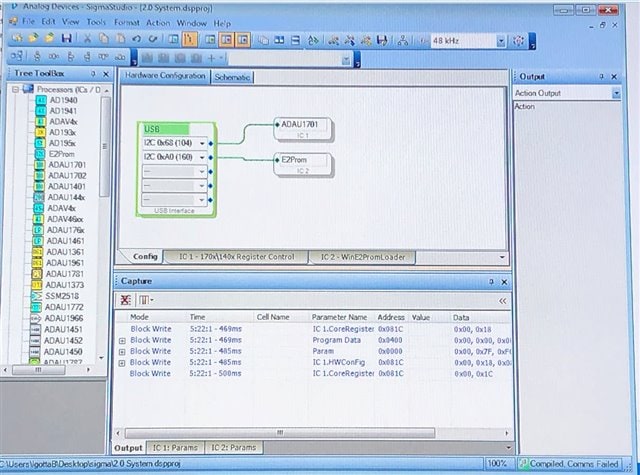Click the gear settings icon near sample rate
The image size is (640, 475).
click(x=519, y=41)
